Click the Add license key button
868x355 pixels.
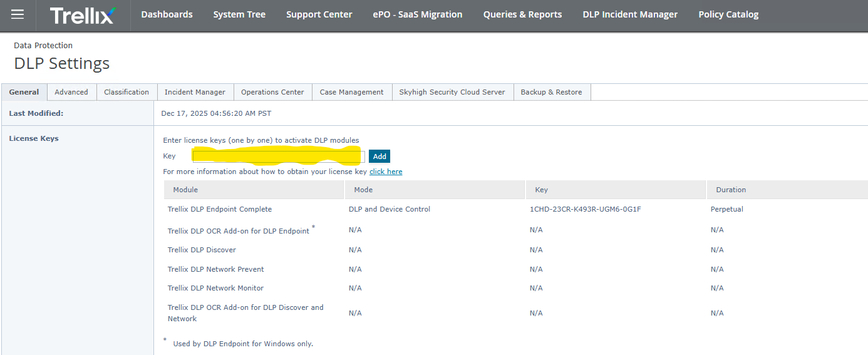(x=380, y=157)
